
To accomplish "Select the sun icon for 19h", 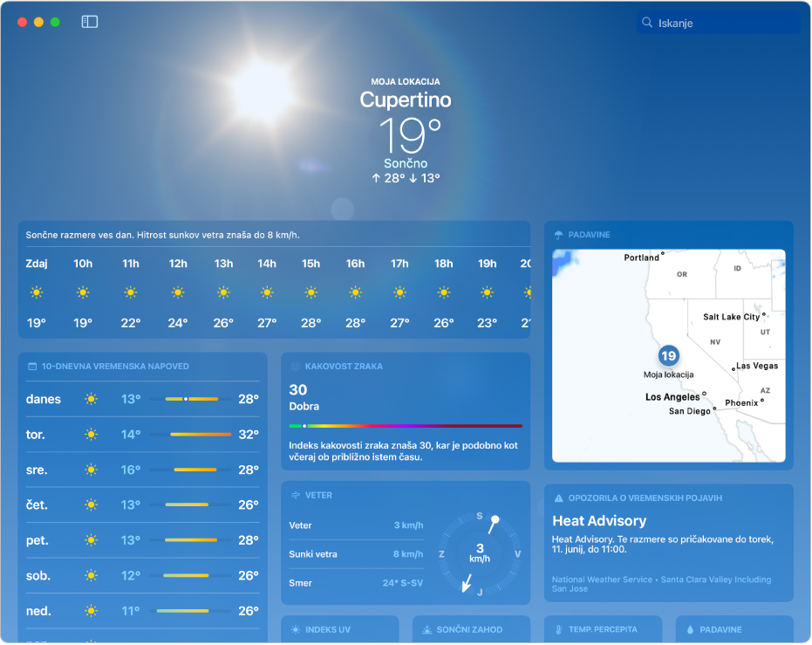I will coord(487,292).
